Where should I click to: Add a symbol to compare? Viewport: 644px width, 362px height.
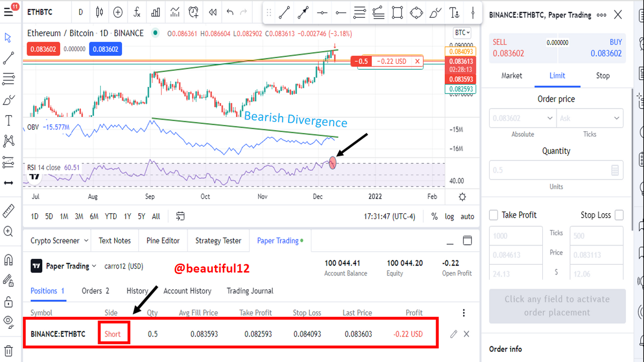(x=118, y=12)
